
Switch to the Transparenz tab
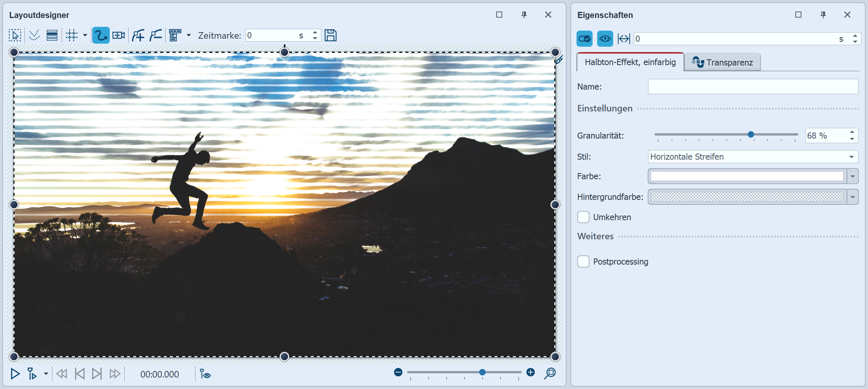(723, 62)
